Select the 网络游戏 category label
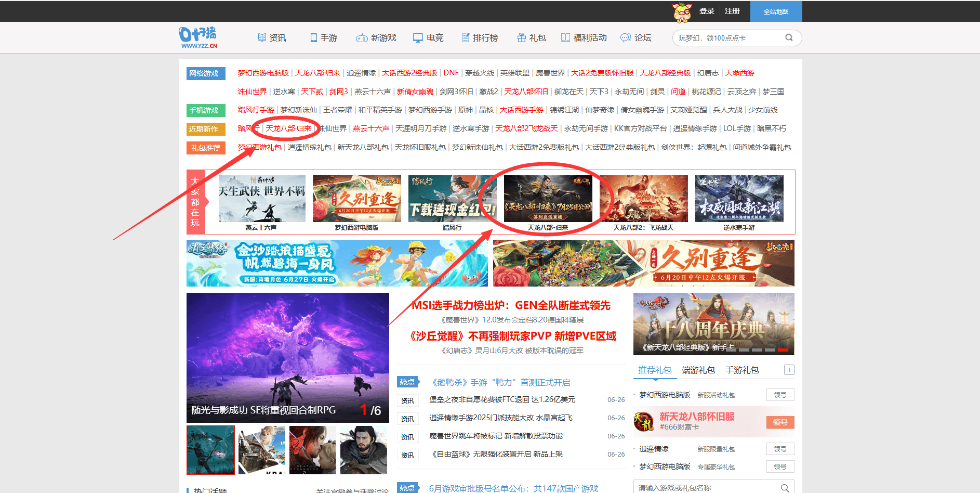This screenshot has height=493, width=980. tap(206, 73)
